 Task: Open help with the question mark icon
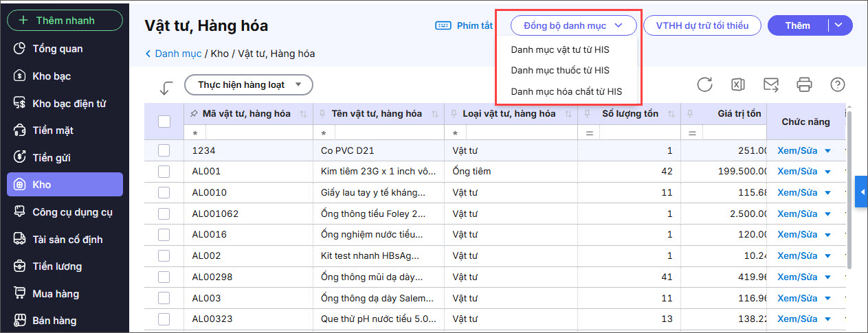coord(837,84)
